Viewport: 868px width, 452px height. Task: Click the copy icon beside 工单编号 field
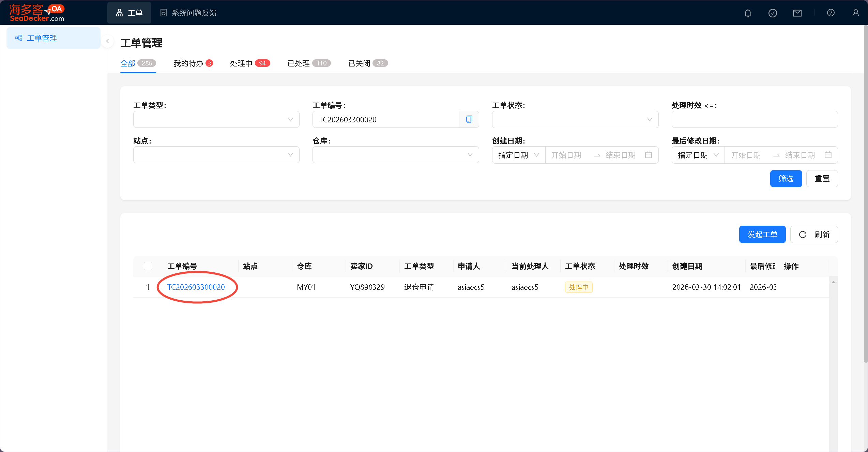(x=469, y=119)
